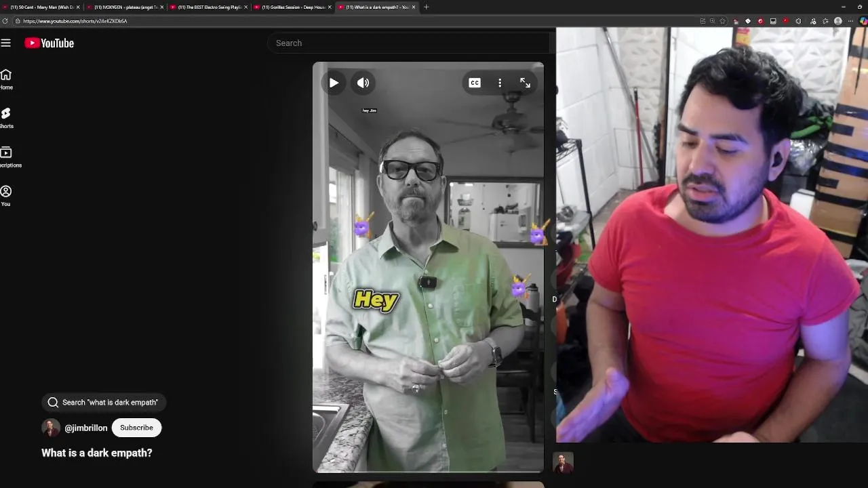Reload the page

(5, 21)
